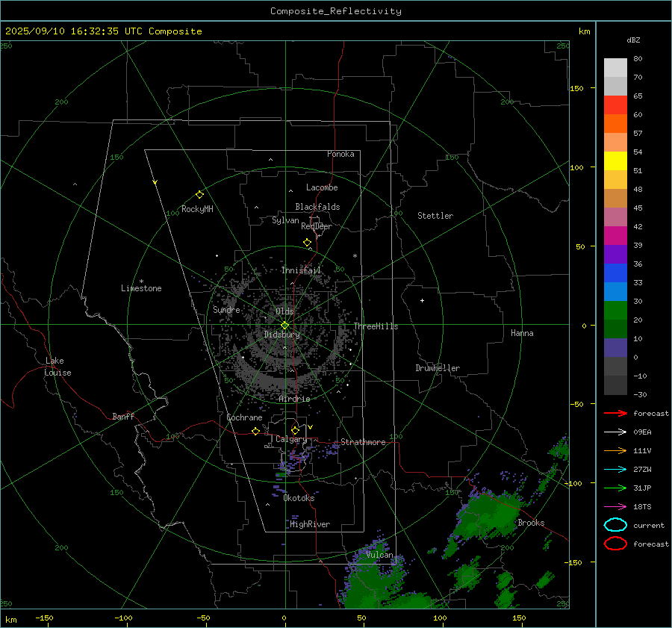
Task: Click the yellow diamond radar site at Didsbury
Action: point(284,326)
